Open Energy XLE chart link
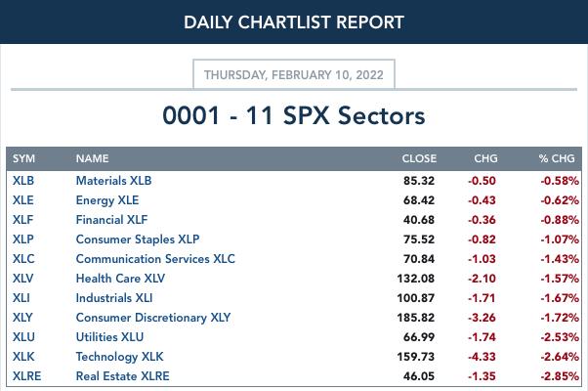588x391 pixels. [107, 200]
